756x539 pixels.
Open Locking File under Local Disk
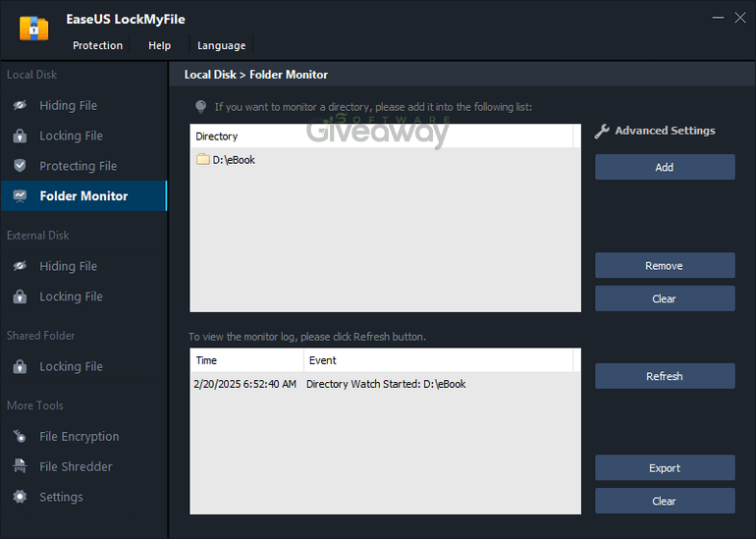point(71,136)
